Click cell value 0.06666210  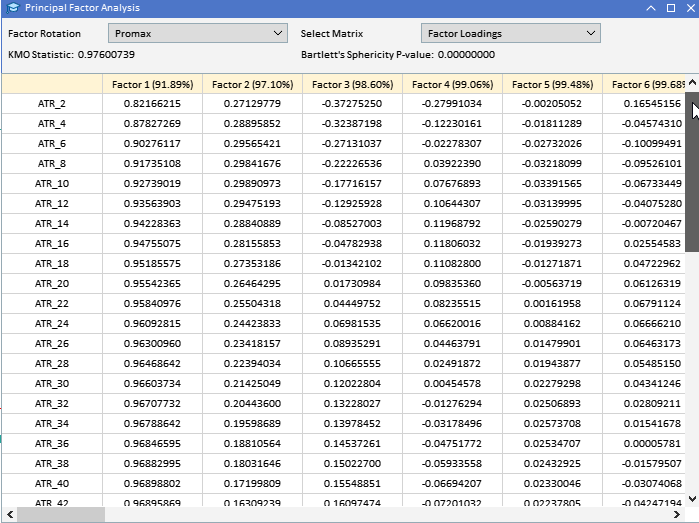coord(644,324)
